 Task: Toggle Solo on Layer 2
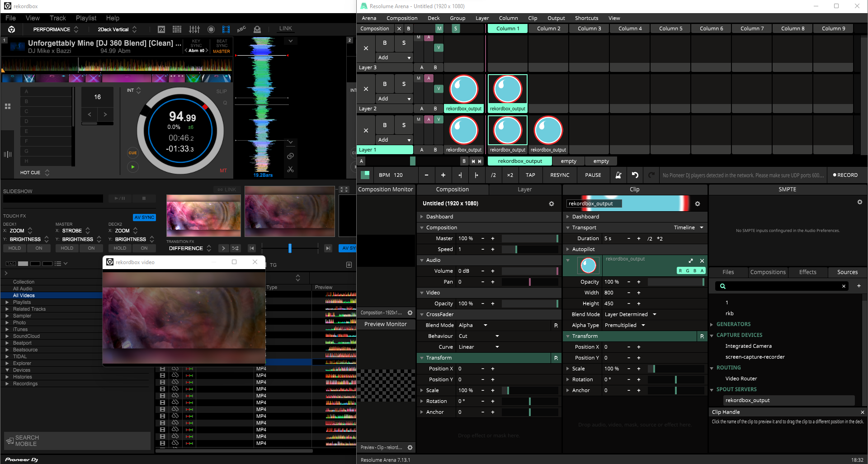coord(404,84)
